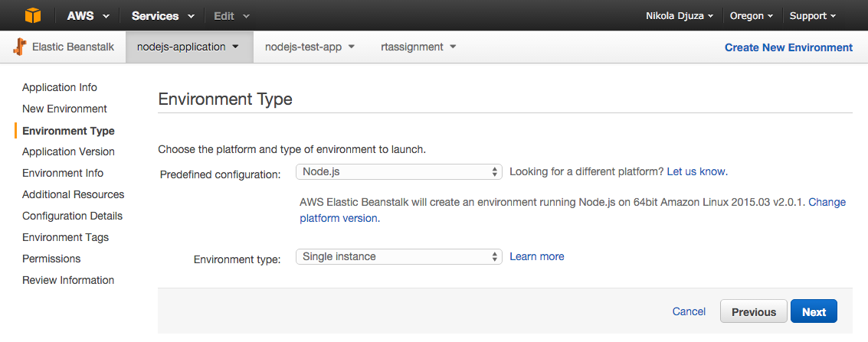Open the Environment type Single instance select
This screenshot has height=342, width=868.
point(399,257)
